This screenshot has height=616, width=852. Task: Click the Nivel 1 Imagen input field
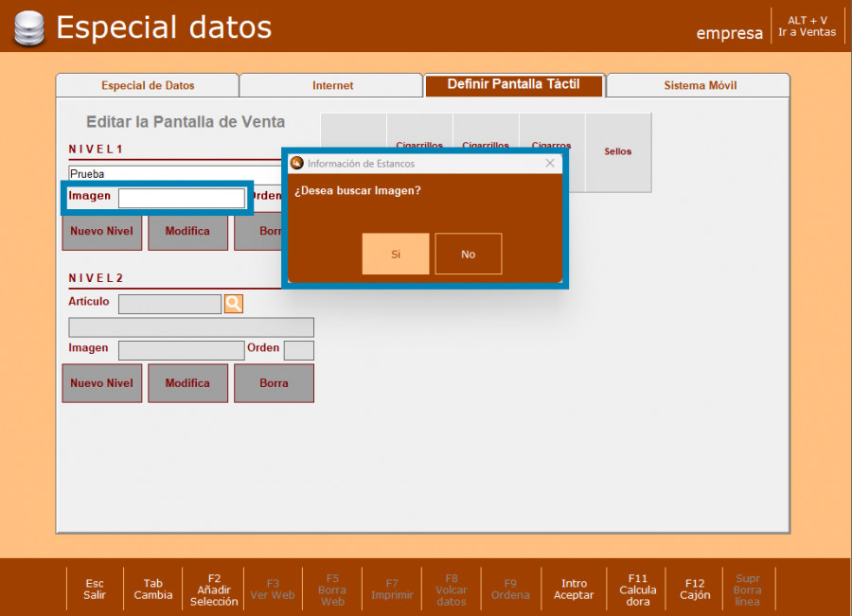coord(181,198)
